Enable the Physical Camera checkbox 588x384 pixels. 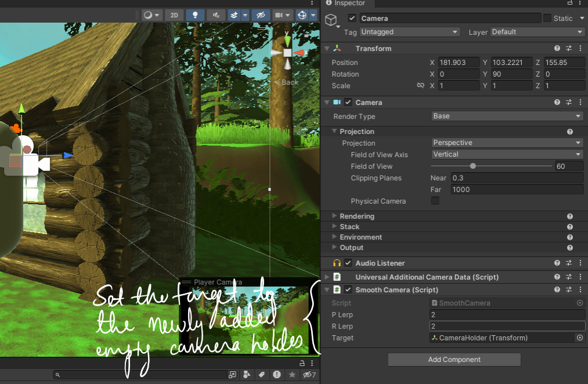435,201
